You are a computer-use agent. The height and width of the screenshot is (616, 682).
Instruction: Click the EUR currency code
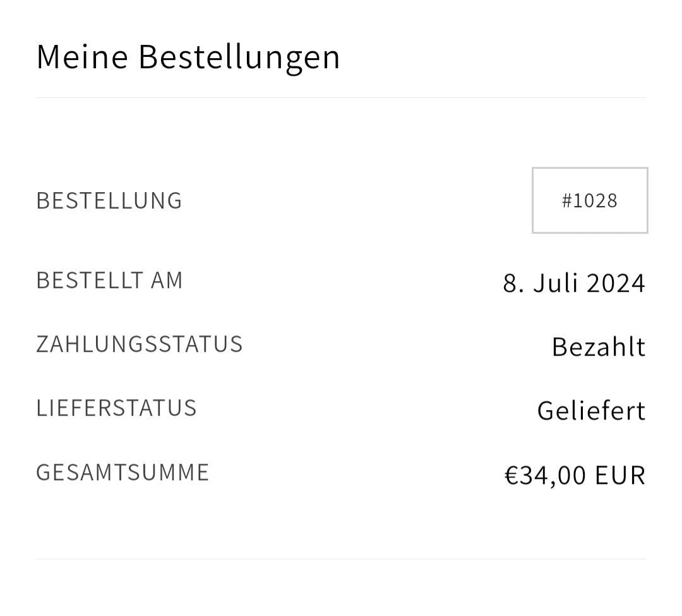click(x=619, y=475)
